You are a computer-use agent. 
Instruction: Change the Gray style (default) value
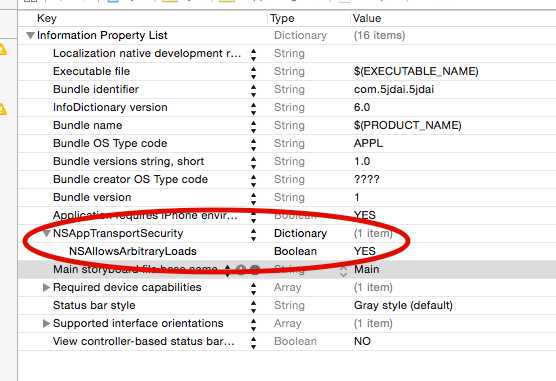point(403,305)
